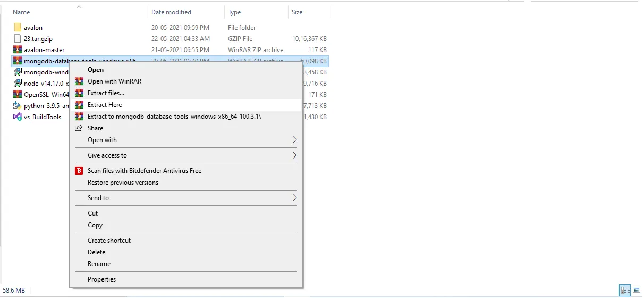This screenshot has height=298, width=644.
Task: Click the mongodb-windows installer icon
Action: tap(17, 72)
